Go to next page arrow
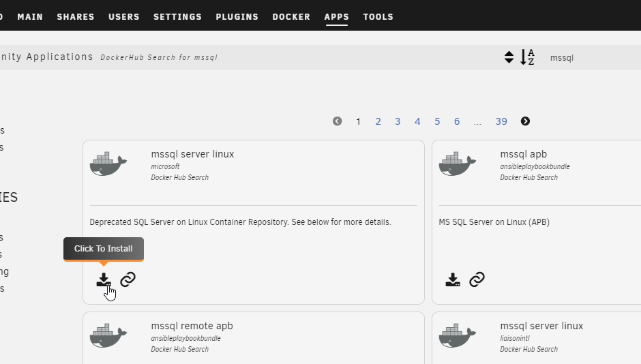The image size is (641, 364). (525, 121)
